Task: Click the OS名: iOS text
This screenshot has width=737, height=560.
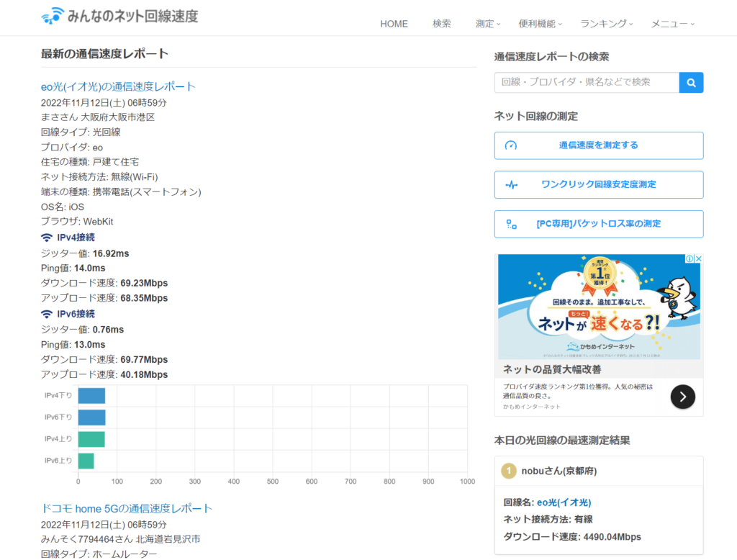Action: point(63,207)
